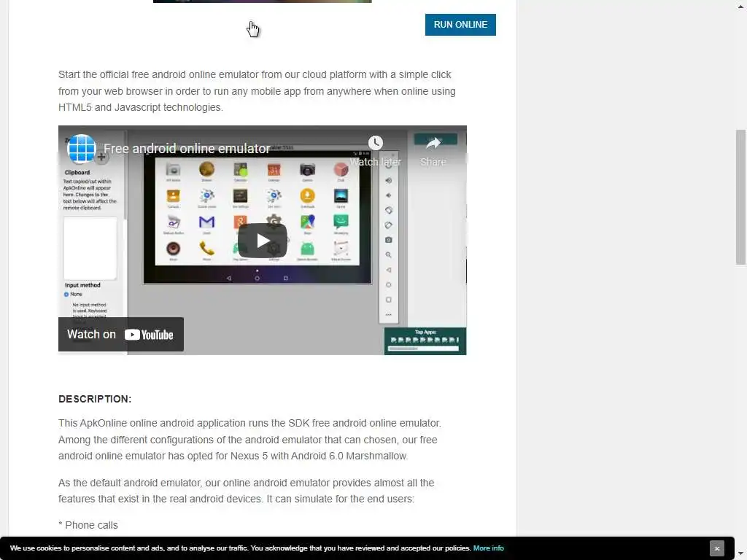Open the video title 'Free android online emulator'

tap(187, 149)
